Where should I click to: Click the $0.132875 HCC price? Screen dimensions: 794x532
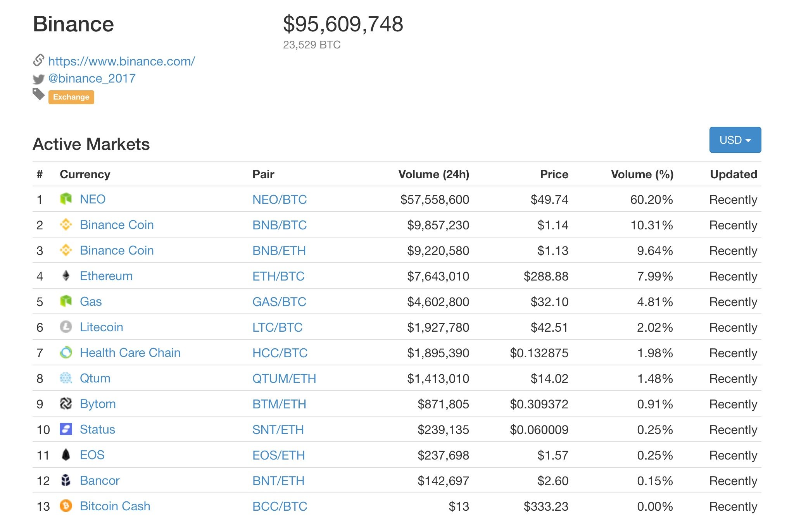pyautogui.click(x=539, y=353)
